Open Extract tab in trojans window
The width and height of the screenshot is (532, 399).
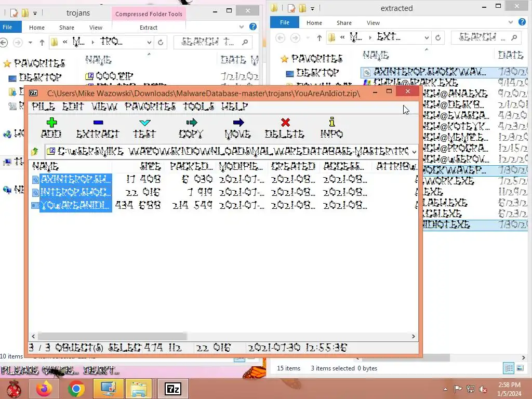point(148,28)
